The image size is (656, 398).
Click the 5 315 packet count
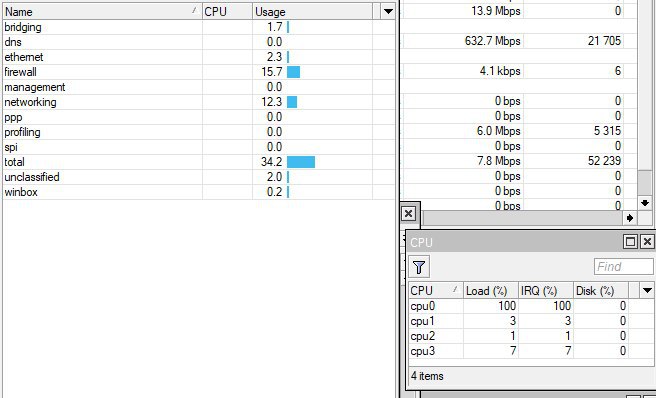click(607, 131)
